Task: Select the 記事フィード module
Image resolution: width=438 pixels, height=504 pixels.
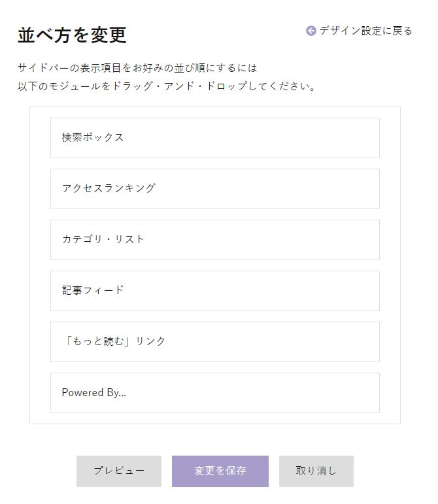Action: point(214,291)
